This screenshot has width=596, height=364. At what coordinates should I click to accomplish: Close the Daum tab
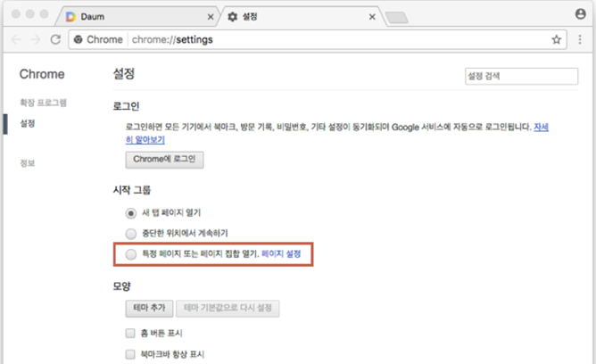(x=211, y=17)
